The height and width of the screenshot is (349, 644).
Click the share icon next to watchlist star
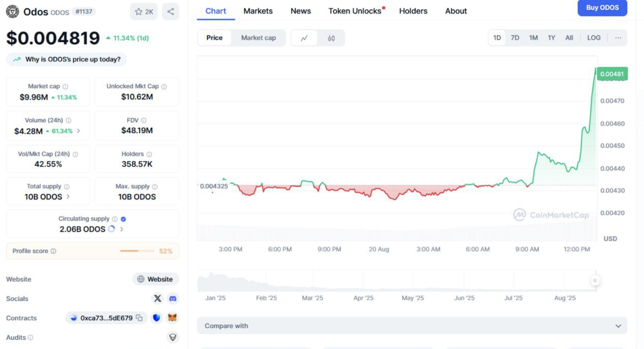[171, 11]
